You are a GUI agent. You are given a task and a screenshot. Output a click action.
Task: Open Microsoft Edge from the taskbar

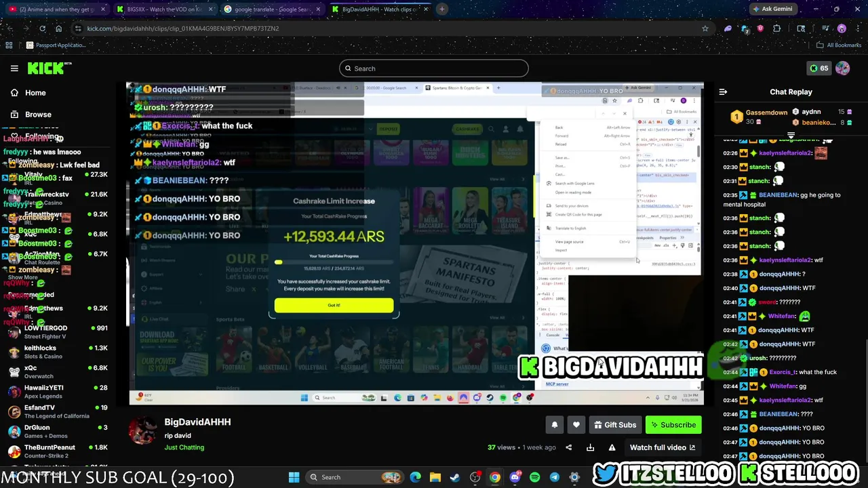pos(415,477)
